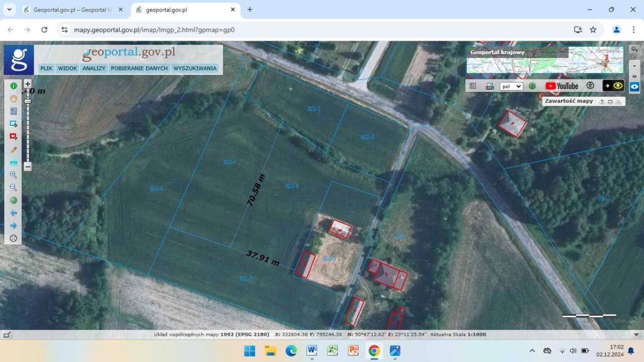Choose the pencil drawing tool
644x362 pixels.
click(x=14, y=150)
